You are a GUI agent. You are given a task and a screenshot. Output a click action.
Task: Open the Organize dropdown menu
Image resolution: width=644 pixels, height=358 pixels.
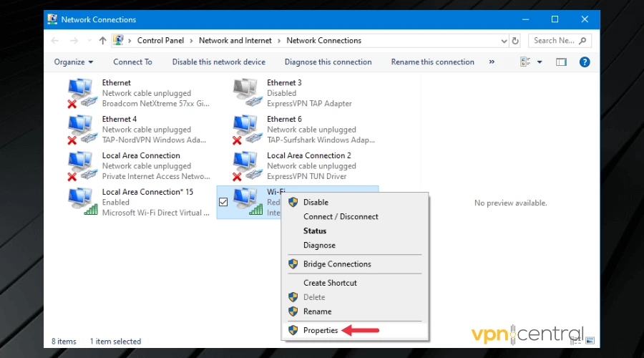tap(74, 62)
